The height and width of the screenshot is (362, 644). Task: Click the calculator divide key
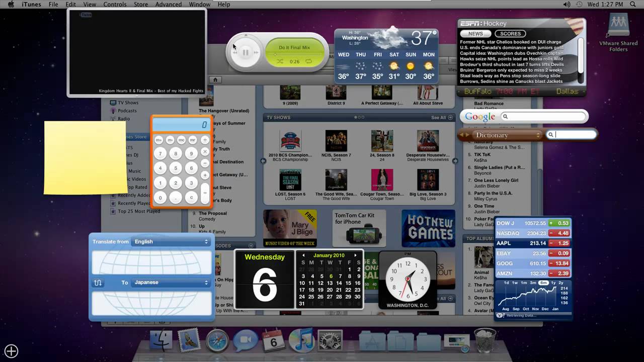click(205, 140)
